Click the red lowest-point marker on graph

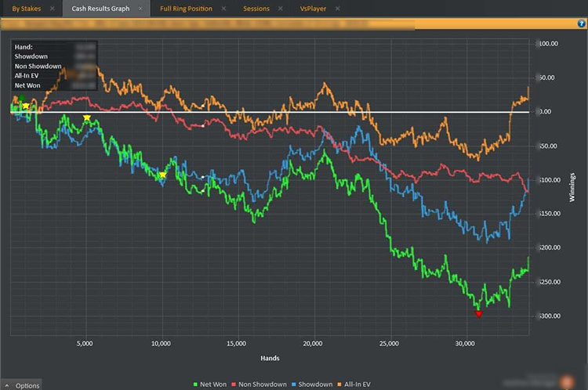(x=479, y=314)
